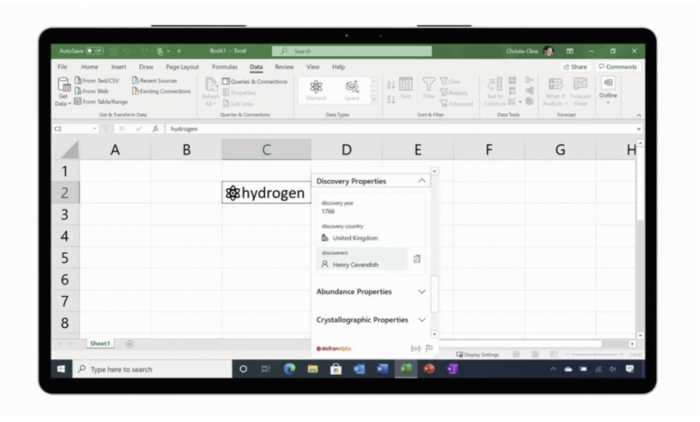The height and width of the screenshot is (422, 700).
Task: Click the Insert Function fx icon
Action: 155,129
